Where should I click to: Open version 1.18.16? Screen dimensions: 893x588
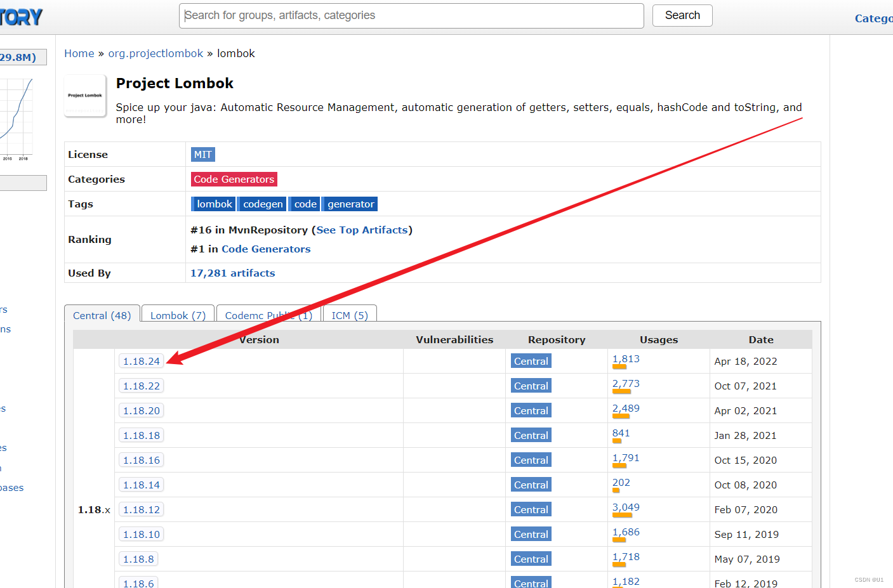[142, 460]
